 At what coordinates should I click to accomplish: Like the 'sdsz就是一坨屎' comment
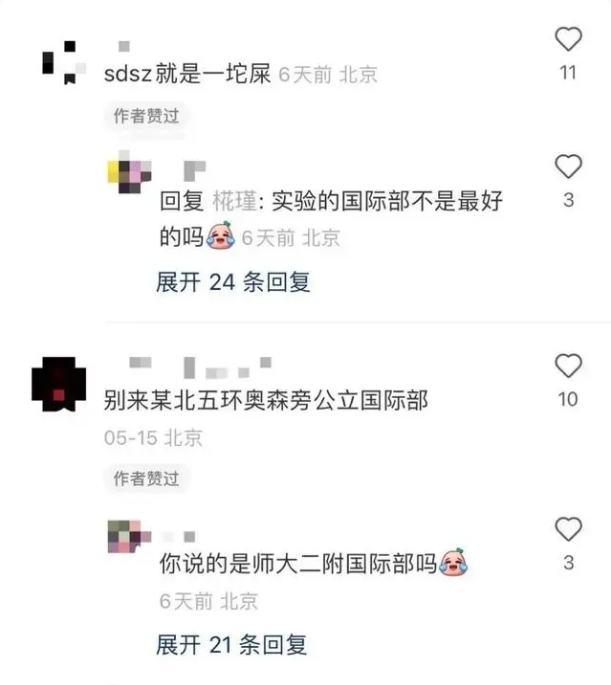[568, 39]
